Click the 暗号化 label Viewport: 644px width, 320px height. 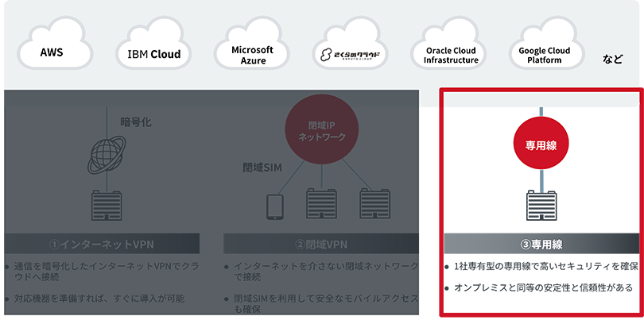tap(135, 122)
